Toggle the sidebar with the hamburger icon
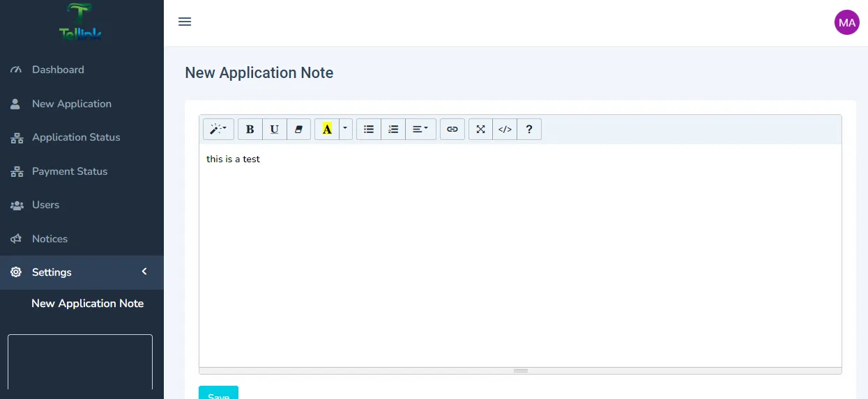Screen dimensions: 868x399 click(185, 22)
